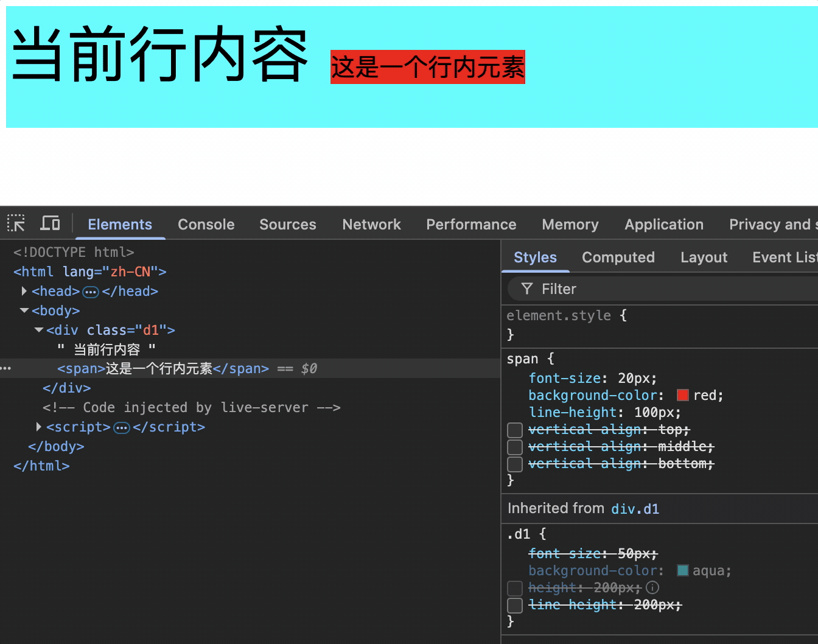The height and width of the screenshot is (644, 818).
Task: Click the ellipsis badge inside the script tag
Action: pos(122,427)
